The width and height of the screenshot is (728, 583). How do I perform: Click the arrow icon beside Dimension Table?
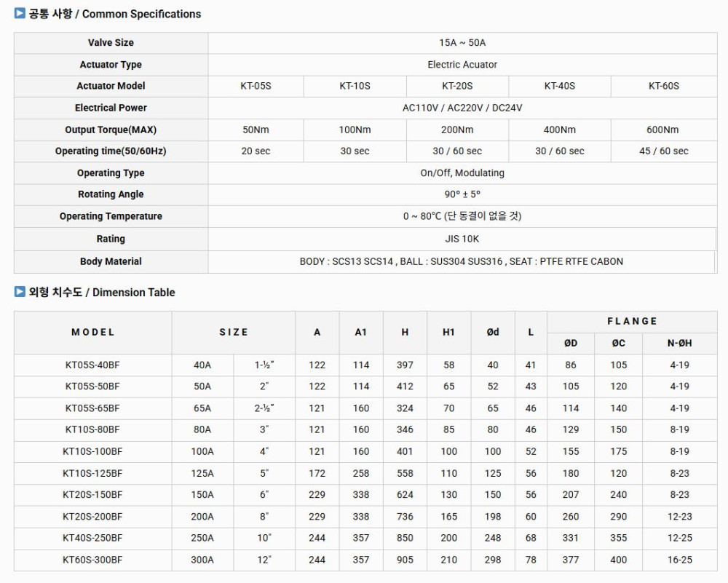pos(20,292)
